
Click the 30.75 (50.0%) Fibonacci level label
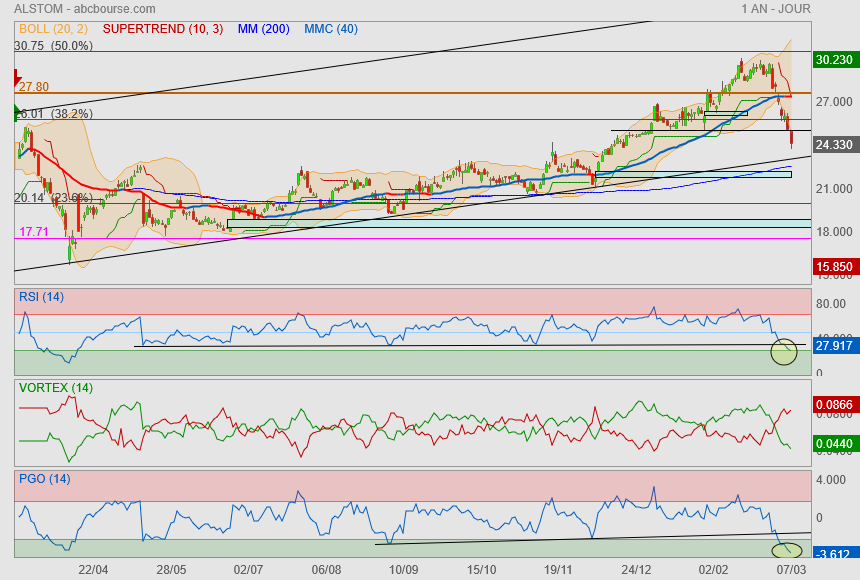click(x=54, y=46)
